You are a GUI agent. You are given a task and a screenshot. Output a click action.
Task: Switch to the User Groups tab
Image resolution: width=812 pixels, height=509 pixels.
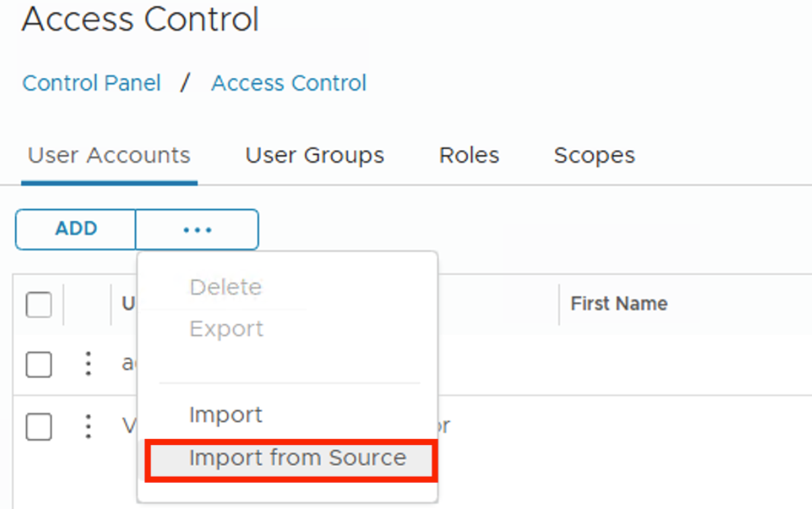click(315, 156)
